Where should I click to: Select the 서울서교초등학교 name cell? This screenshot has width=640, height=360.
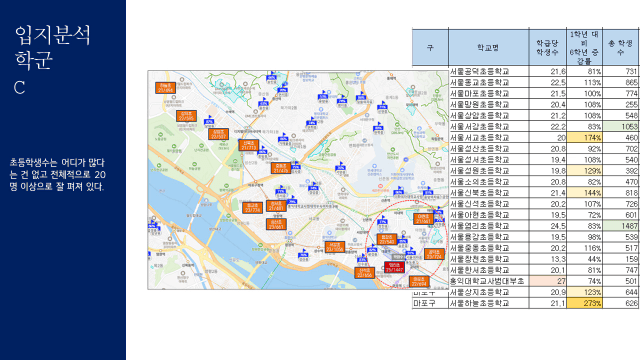tap(489, 138)
